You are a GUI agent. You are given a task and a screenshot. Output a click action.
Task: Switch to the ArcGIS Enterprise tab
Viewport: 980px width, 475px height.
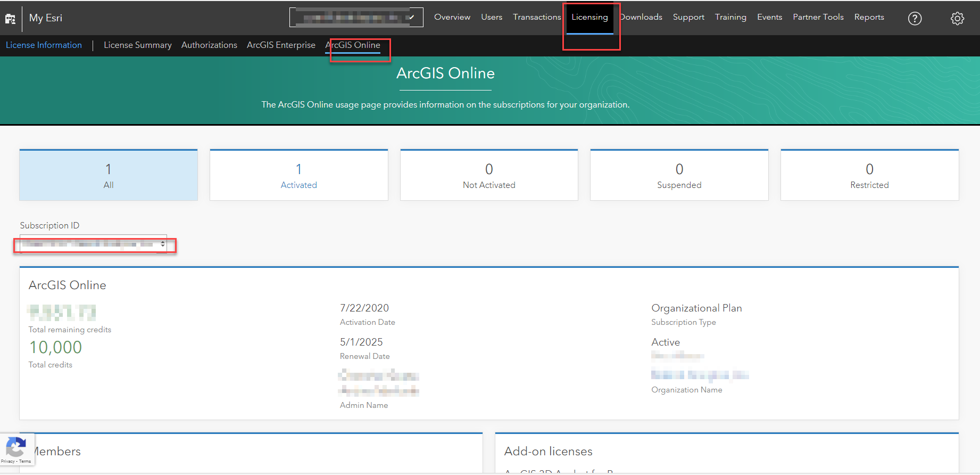(281, 45)
